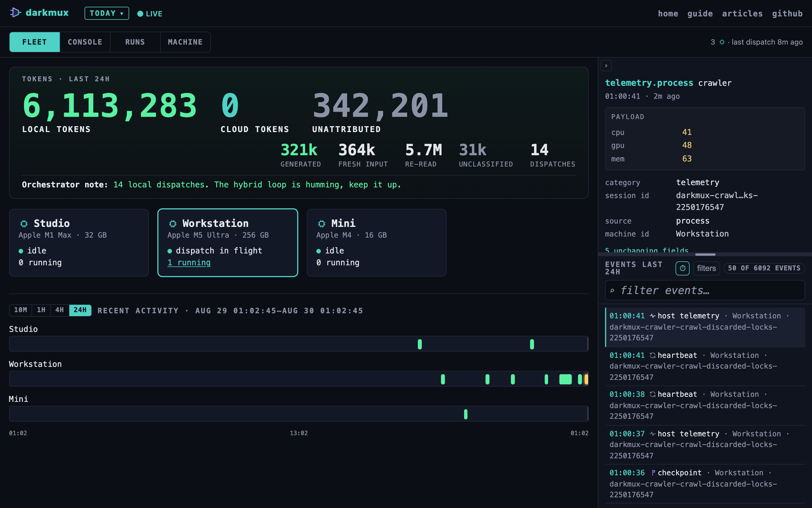
Task: Click the 5.7M RE-READ stat
Action: coord(423,155)
